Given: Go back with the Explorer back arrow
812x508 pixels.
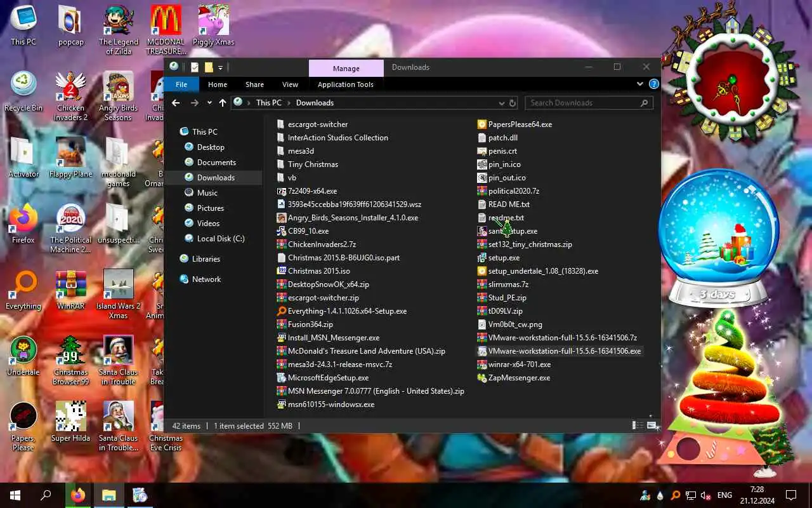Looking at the screenshot, I should point(176,103).
